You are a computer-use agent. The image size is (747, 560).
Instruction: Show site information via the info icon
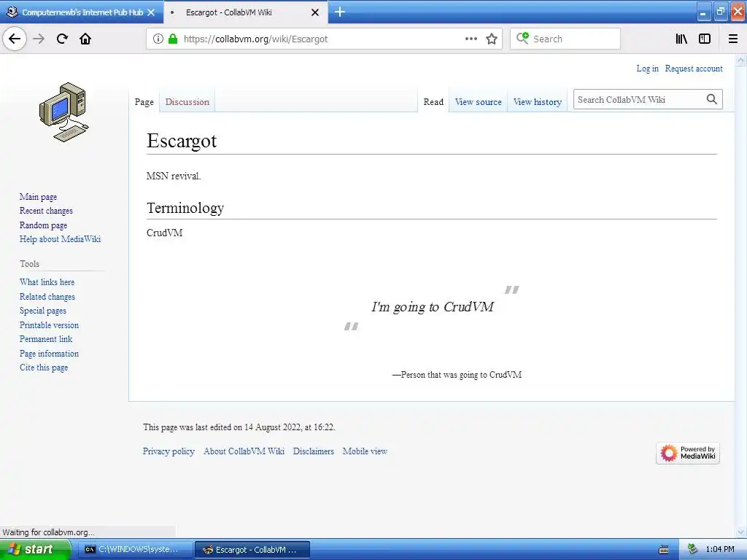click(x=158, y=39)
